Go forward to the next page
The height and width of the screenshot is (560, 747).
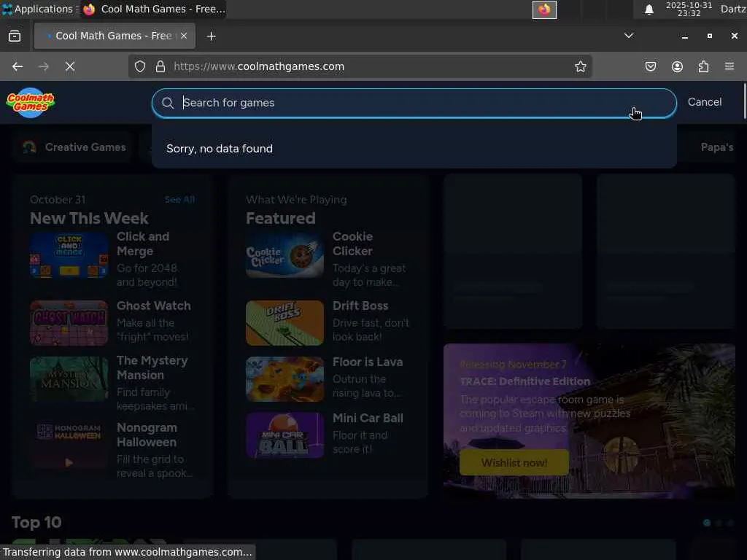(x=43, y=66)
